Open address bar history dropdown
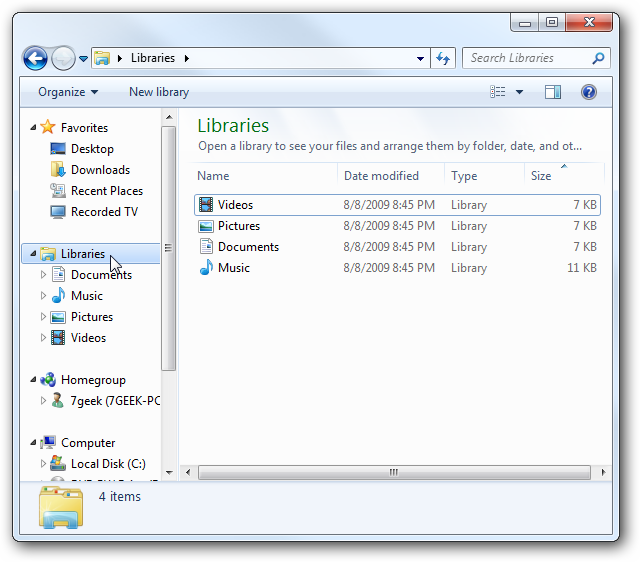The height and width of the screenshot is (562, 640). (420, 59)
